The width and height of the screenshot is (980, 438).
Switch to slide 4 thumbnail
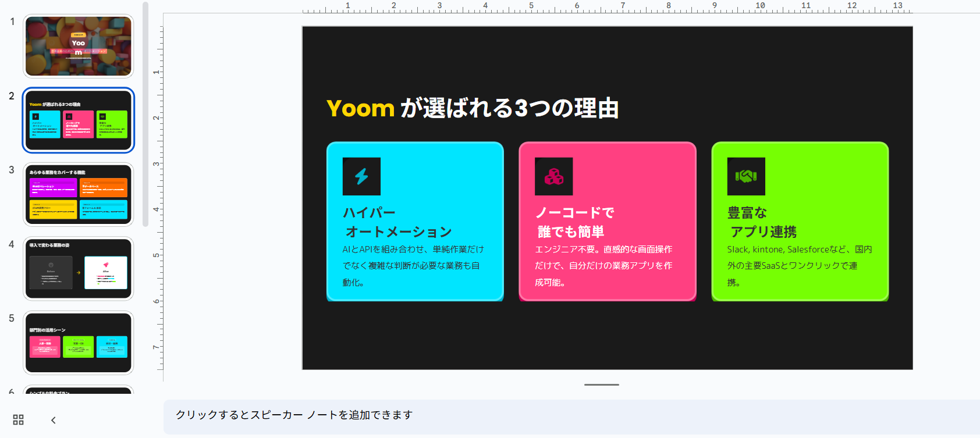(x=79, y=269)
